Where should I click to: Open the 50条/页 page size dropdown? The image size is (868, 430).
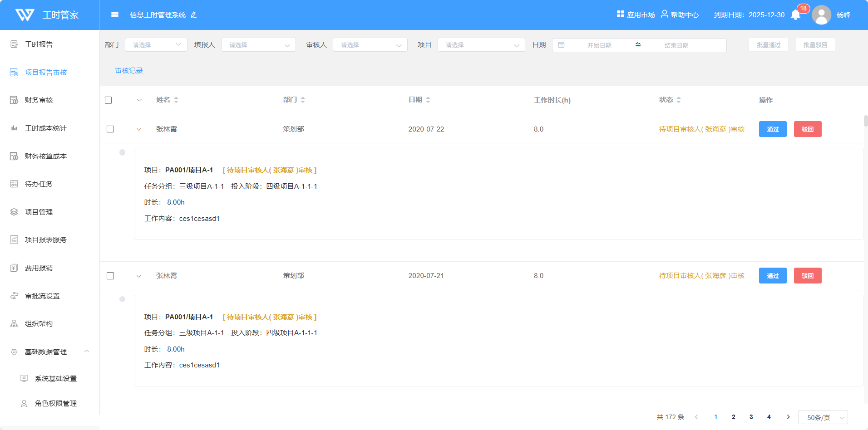tap(823, 417)
